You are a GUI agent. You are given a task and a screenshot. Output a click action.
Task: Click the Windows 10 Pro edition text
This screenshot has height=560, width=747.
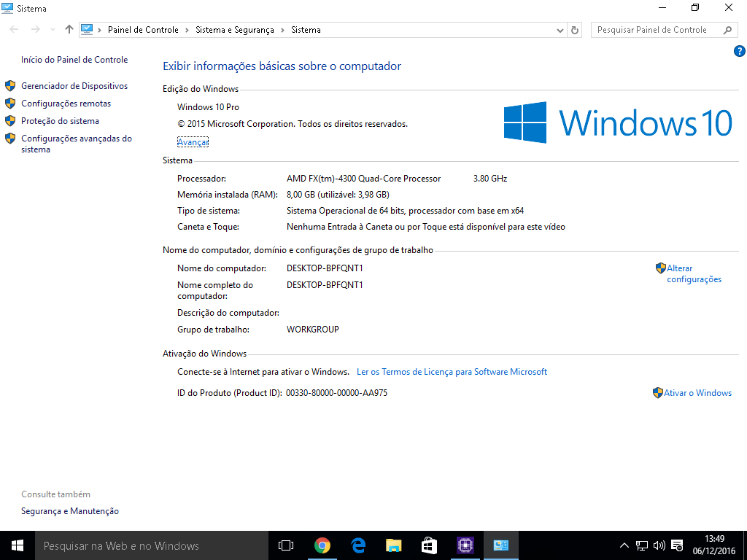click(208, 107)
